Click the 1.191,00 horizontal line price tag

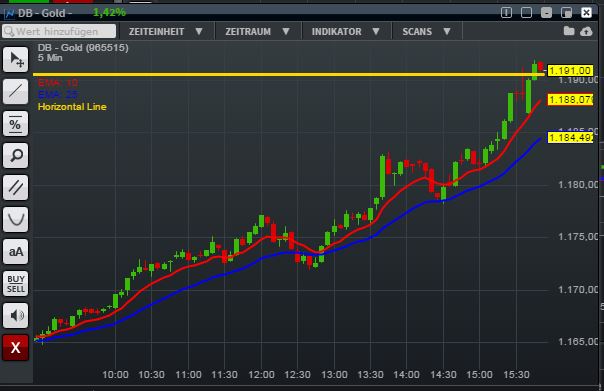pyautogui.click(x=570, y=70)
